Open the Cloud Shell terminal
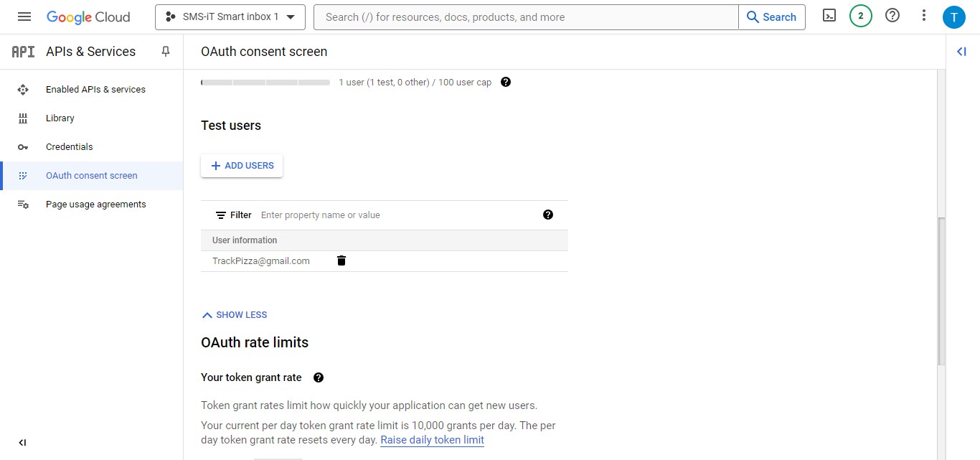Screen dimensions: 980x460 point(829,14)
